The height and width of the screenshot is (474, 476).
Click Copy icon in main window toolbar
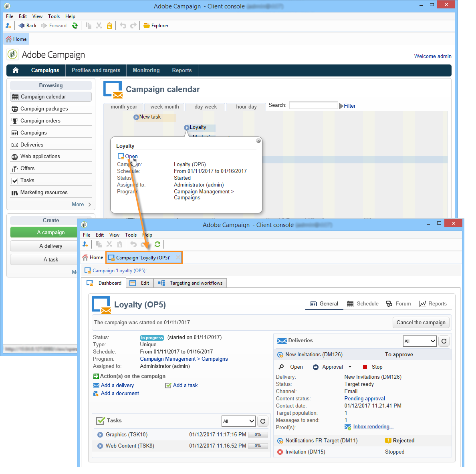click(88, 26)
